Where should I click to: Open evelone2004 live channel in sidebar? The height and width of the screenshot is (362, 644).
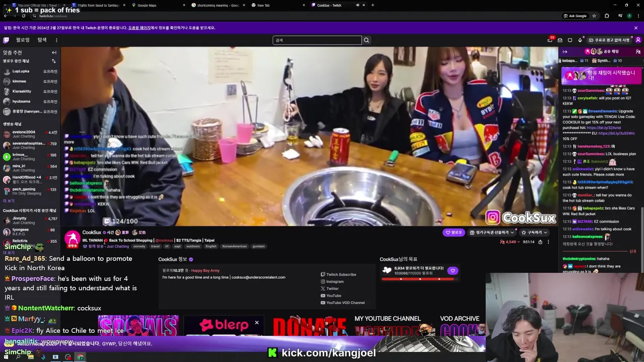30,134
